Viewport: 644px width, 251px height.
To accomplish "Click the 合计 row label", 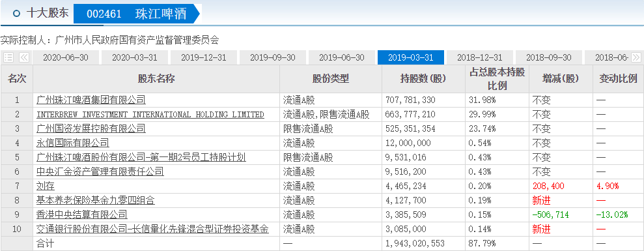I will (x=46, y=244).
